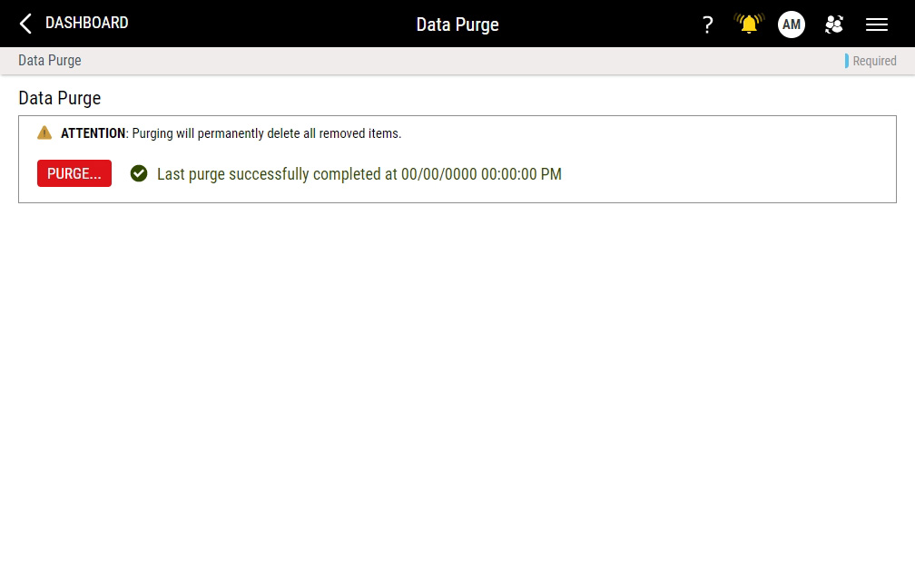Screen dimensions: 915x588
Task: Click the blue Required indicator marker
Action: coord(848,61)
